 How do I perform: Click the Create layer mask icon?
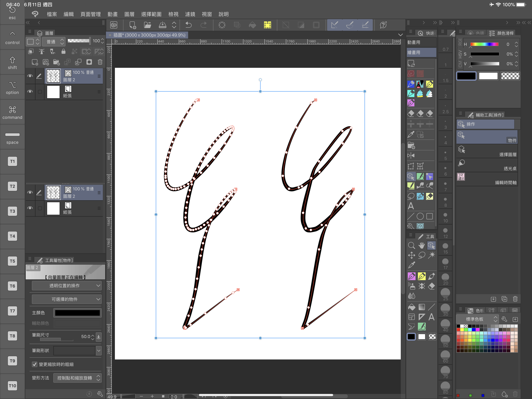pyautogui.click(x=89, y=62)
